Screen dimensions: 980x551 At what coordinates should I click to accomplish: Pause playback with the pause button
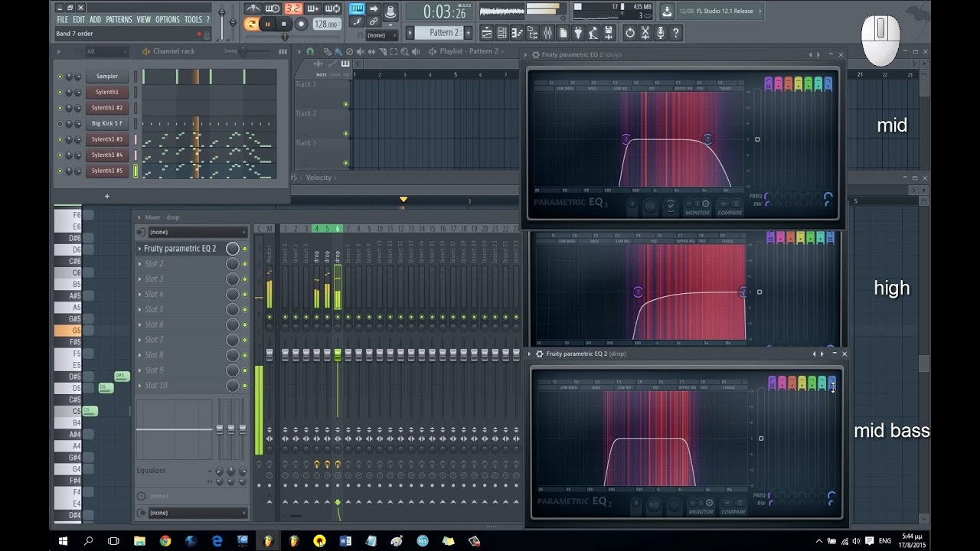point(268,24)
